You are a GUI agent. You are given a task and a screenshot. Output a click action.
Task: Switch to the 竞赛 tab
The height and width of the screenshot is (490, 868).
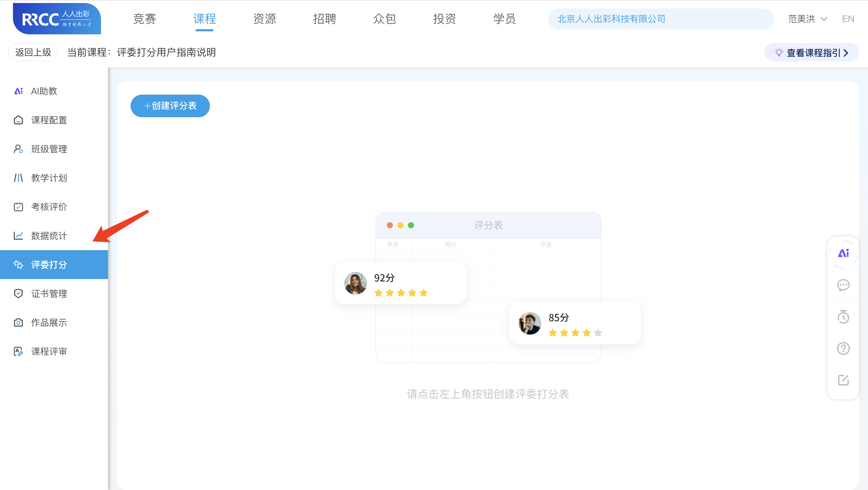click(144, 19)
